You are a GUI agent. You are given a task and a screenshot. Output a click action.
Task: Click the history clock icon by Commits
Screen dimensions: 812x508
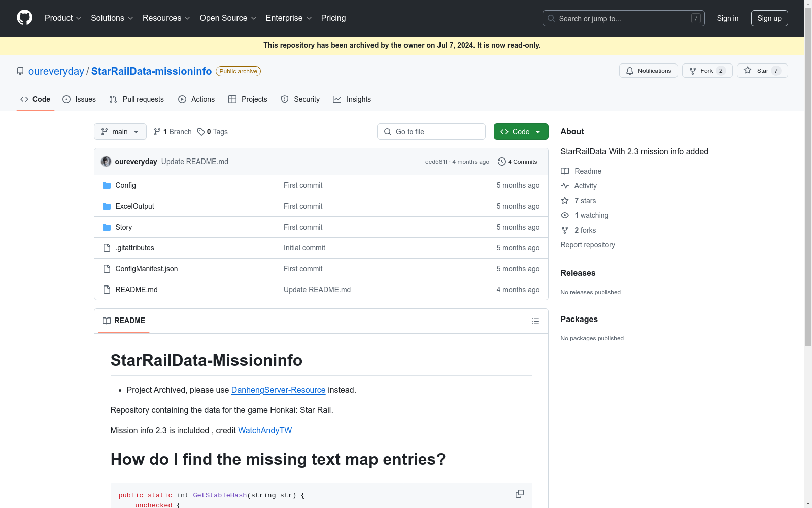pos(502,162)
